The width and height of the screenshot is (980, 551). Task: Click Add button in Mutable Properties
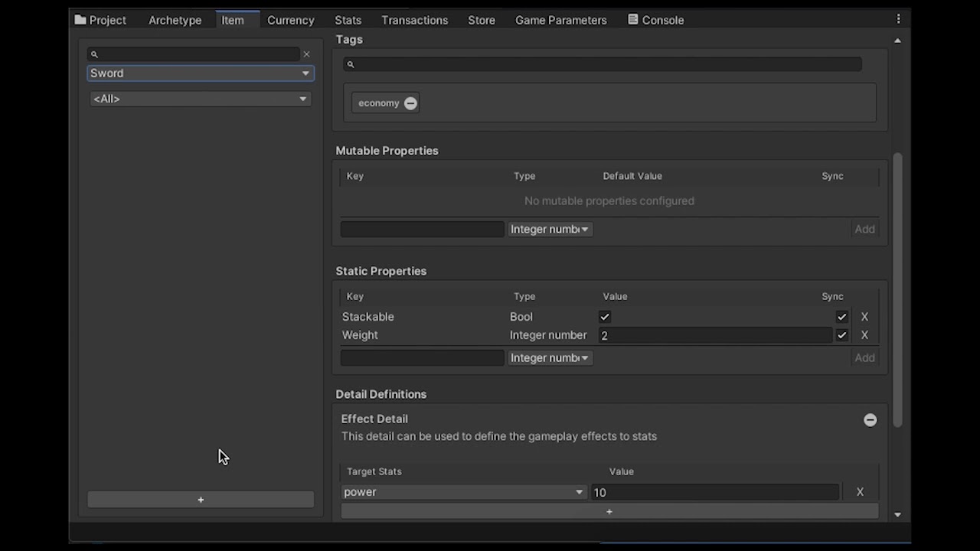(864, 229)
